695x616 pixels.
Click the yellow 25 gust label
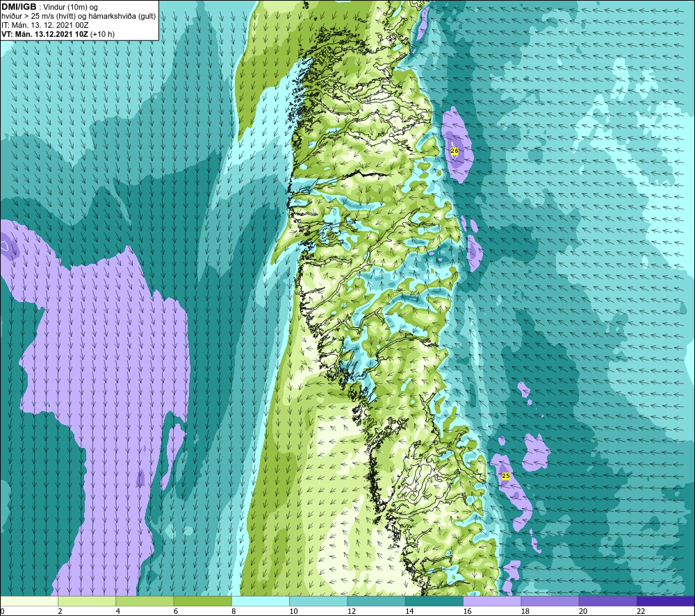click(506, 476)
